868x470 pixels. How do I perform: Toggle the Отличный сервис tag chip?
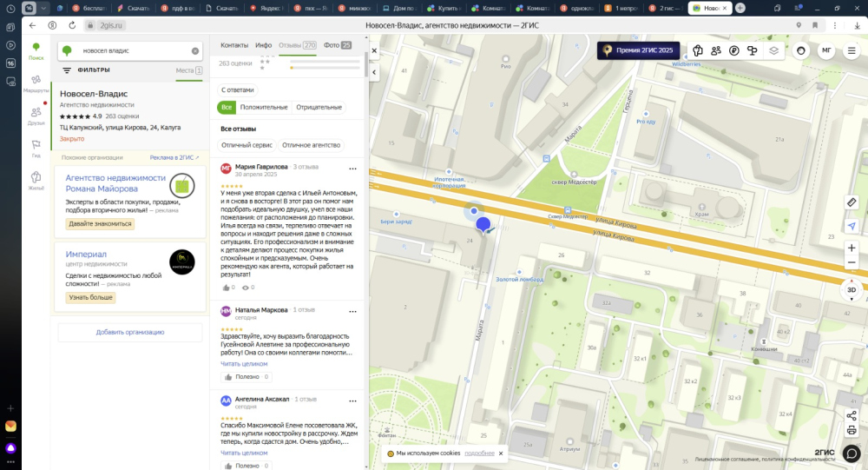pyautogui.click(x=247, y=145)
